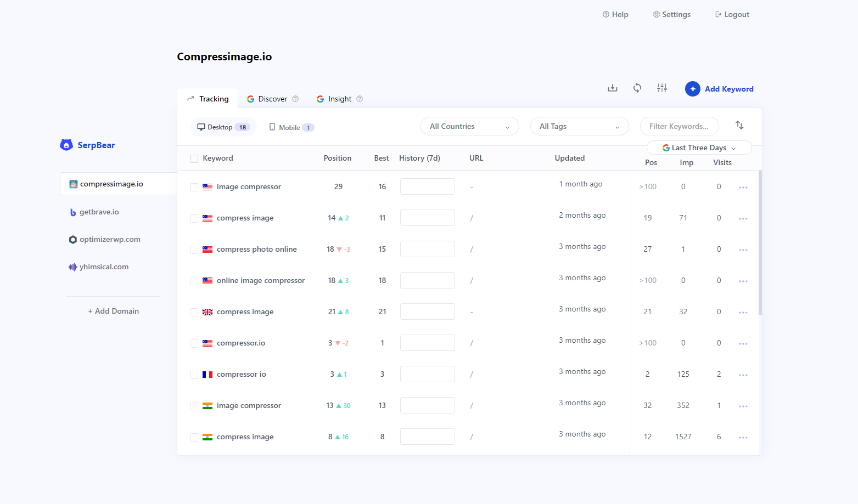The width and height of the screenshot is (858, 504).
Task: Click the Logout link
Action: pyautogui.click(x=732, y=14)
